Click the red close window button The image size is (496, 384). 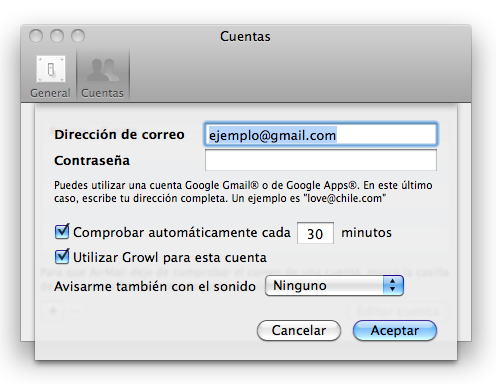coord(36,36)
